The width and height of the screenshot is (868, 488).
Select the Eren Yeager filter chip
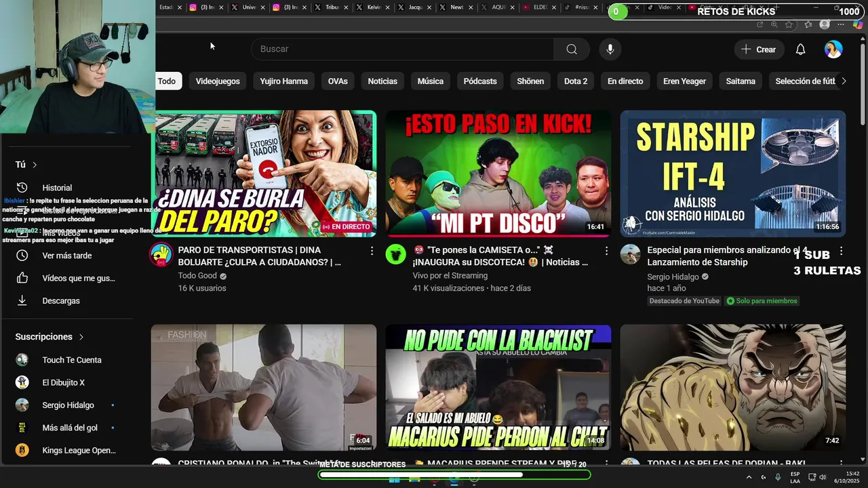pyautogui.click(x=684, y=81)
